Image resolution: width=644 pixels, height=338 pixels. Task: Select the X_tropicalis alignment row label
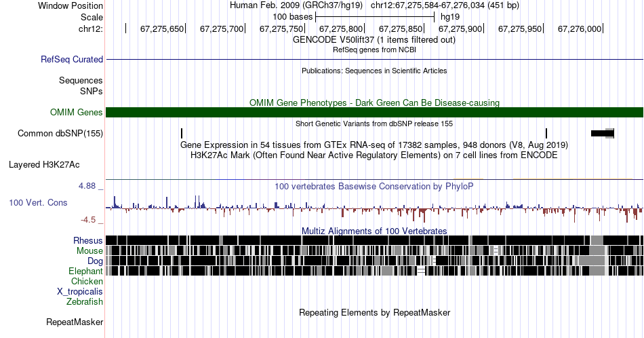(80, 292)
